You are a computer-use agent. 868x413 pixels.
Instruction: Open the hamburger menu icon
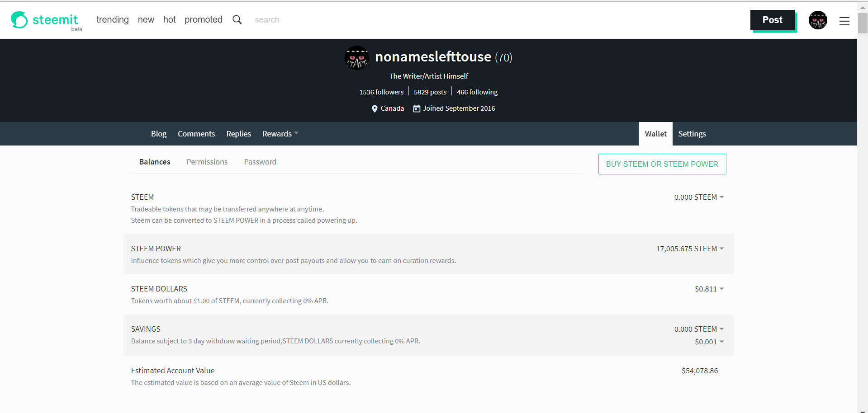tap(844, 21)
